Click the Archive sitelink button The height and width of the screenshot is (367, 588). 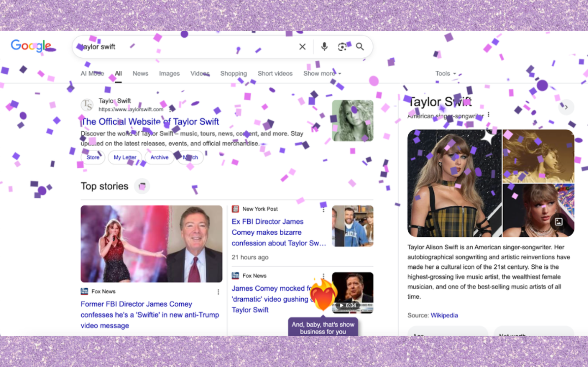pyautogui.click(x=159, y=157)
